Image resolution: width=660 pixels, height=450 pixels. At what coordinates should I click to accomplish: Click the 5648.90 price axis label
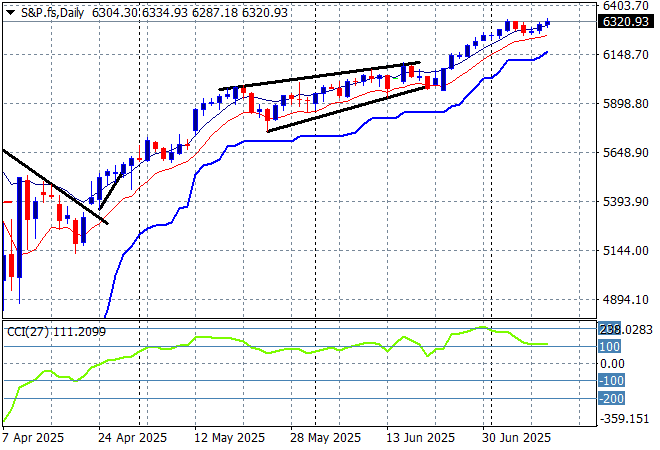(x=625, y=152)
